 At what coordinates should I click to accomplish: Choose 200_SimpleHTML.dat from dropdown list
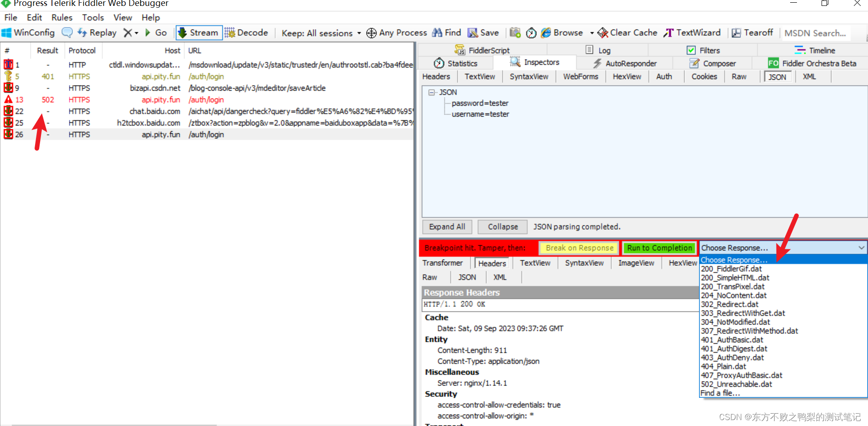[735, 278]
